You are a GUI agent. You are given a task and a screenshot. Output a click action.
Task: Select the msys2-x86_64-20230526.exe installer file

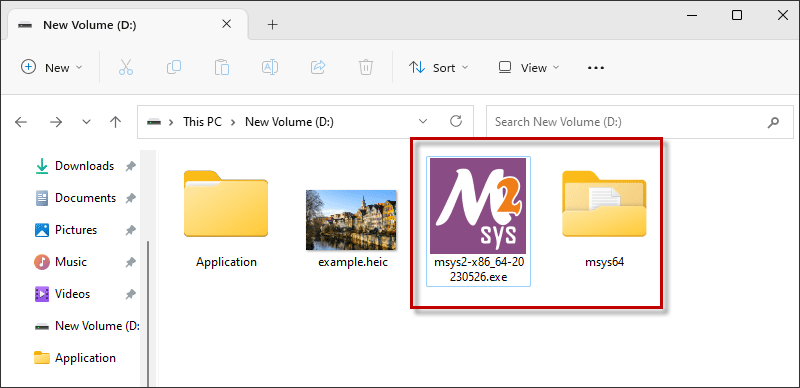point(478,222)
